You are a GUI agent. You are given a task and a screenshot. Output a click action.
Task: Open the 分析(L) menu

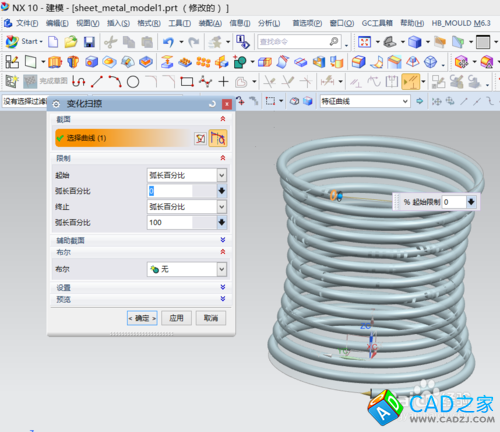pyautogui.click(x=269, y=23)
